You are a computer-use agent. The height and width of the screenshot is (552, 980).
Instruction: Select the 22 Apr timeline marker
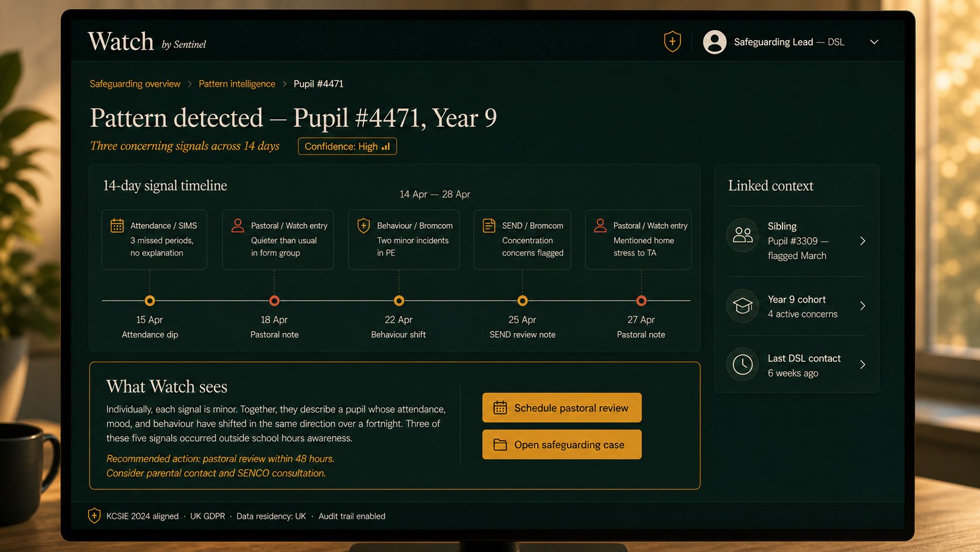(x=399, y=301)
